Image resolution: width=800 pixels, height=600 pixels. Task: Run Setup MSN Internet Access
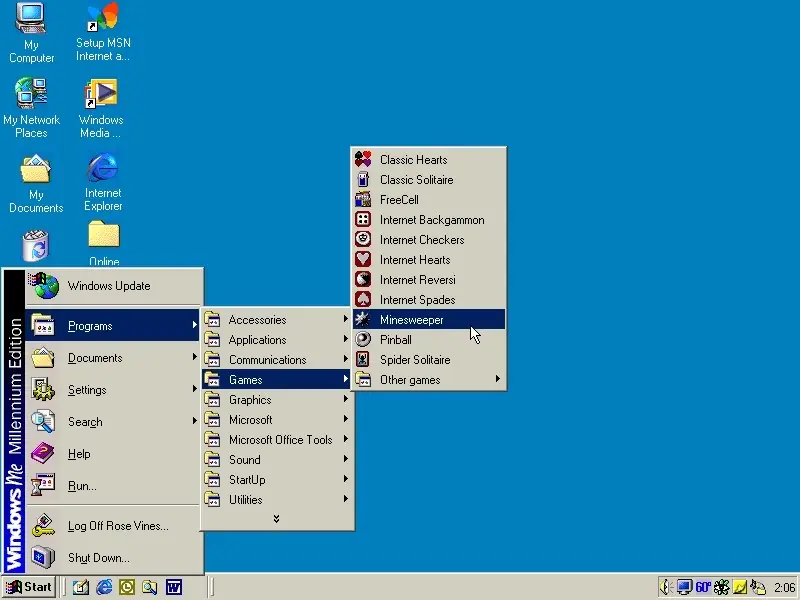(103, 22)
